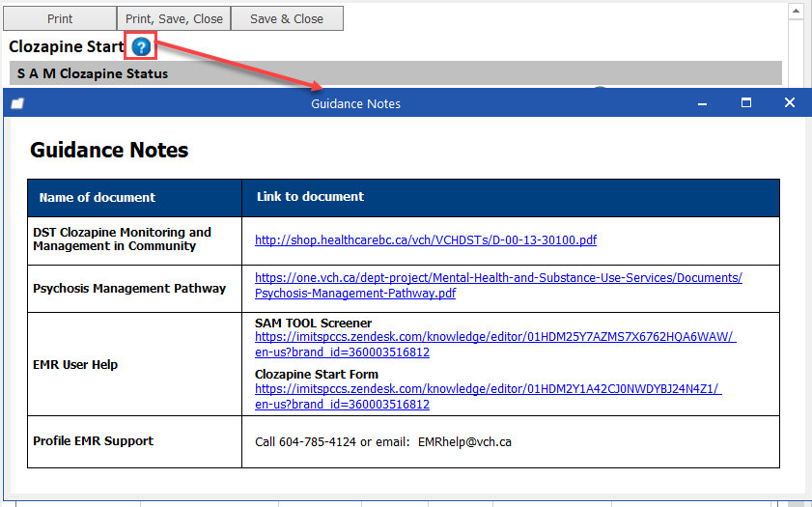
Task: Maximize the Guidance Notes window
Action: pos(745,102)
